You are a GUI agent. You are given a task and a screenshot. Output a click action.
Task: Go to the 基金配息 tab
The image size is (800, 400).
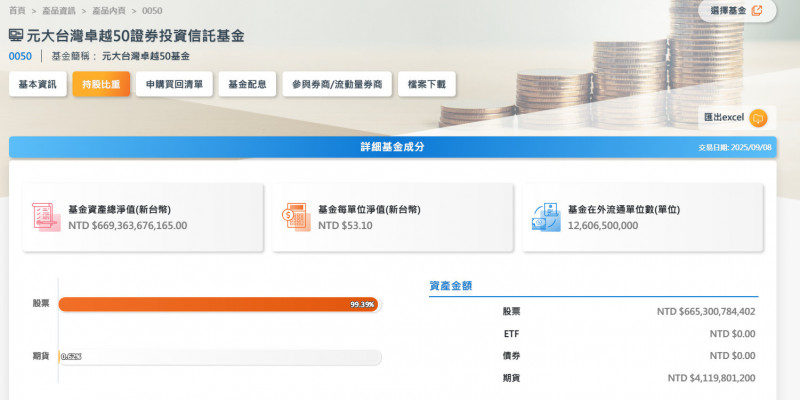tap(247, 85)
